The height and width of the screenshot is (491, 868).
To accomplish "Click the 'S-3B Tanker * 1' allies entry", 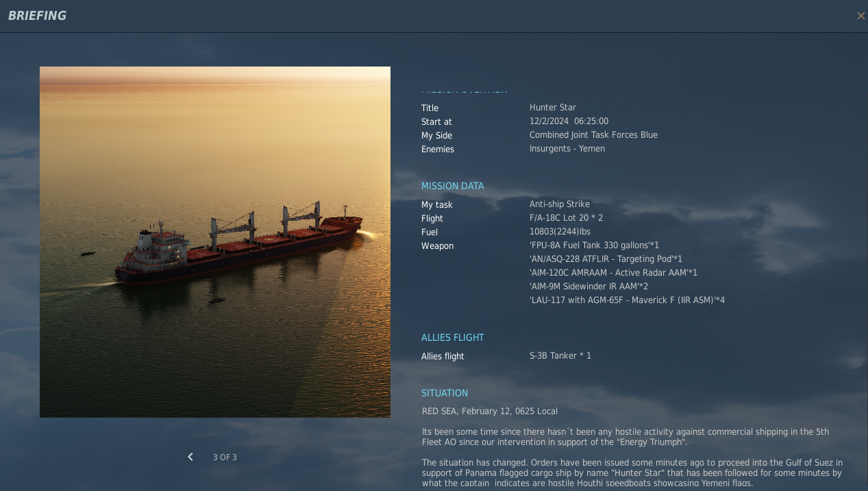I will (x=560, y=356).
